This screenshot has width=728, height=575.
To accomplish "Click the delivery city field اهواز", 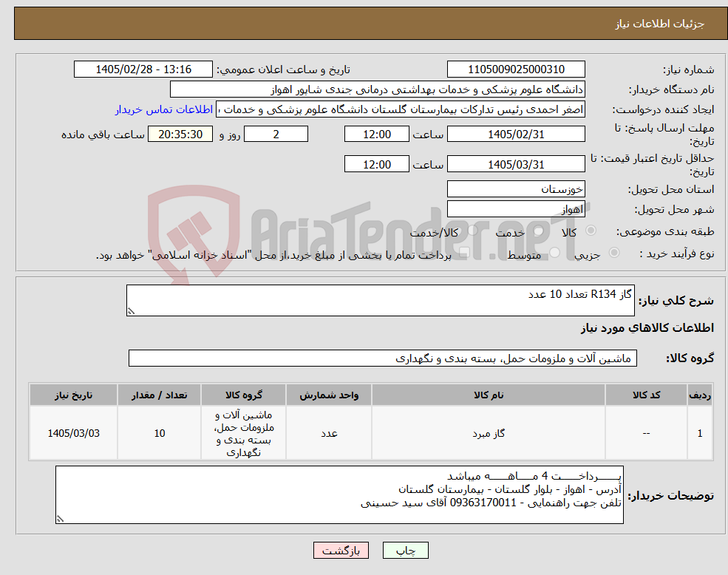I will tap(516, 209).
